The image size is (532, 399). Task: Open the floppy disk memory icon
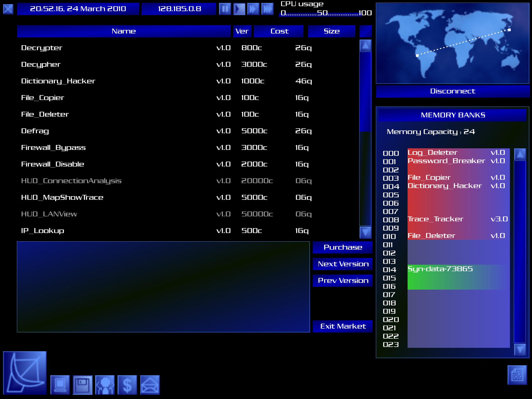(x=83, y=385)
